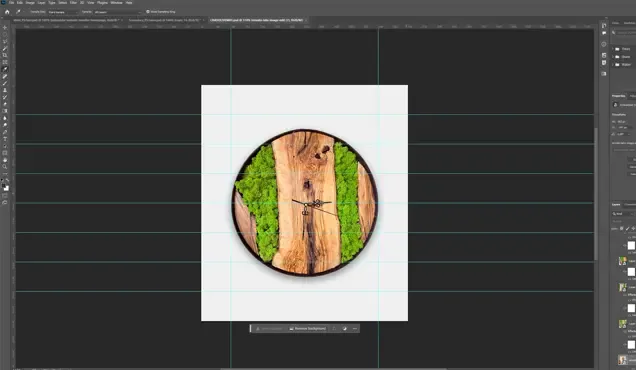Select the Frame tool
Screen dimensions: 636x370
[5, 62]
